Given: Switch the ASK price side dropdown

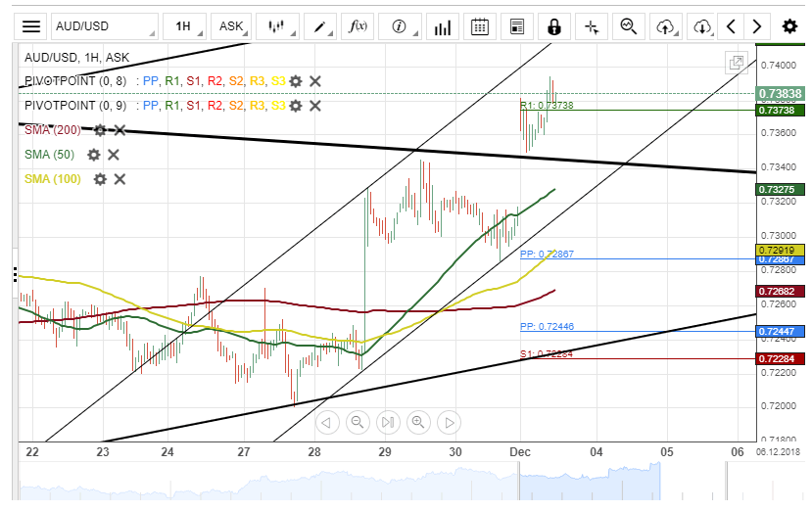Looking at the screenshot, I should tap(231, 26).
